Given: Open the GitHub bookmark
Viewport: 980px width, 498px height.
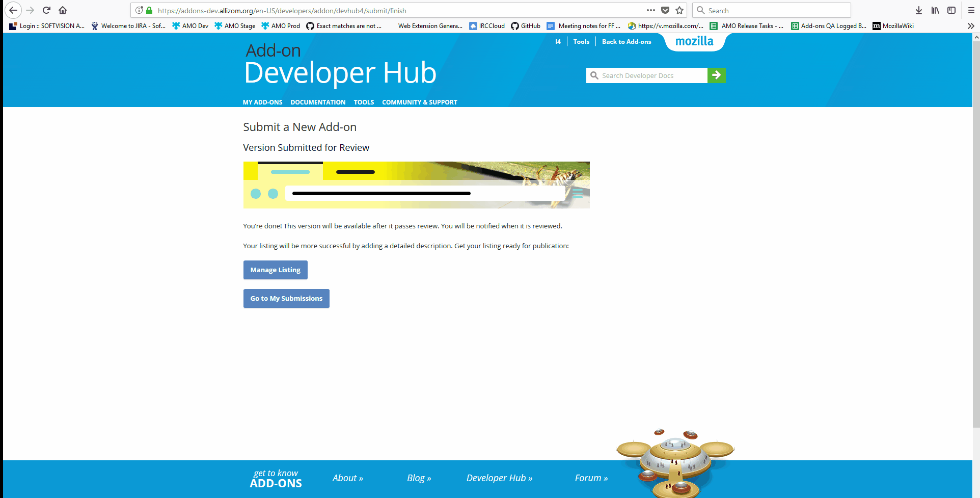Looking at the screenshot, I should (526, 26).
